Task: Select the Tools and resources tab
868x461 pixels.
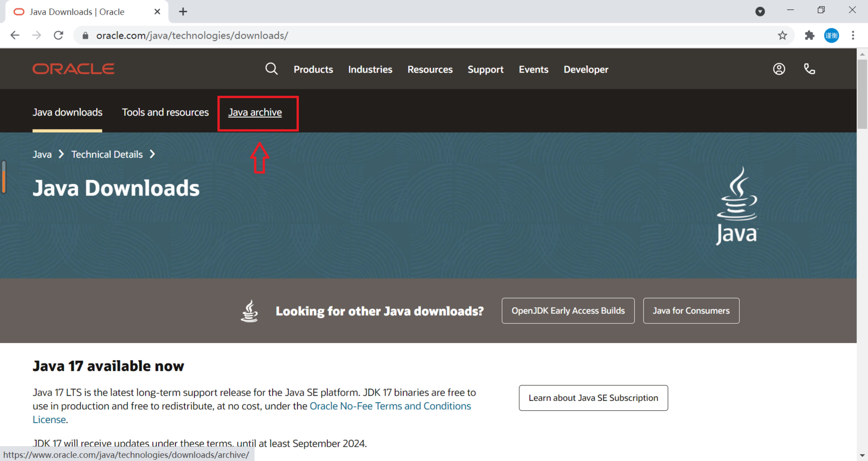Action: (165, 112)
